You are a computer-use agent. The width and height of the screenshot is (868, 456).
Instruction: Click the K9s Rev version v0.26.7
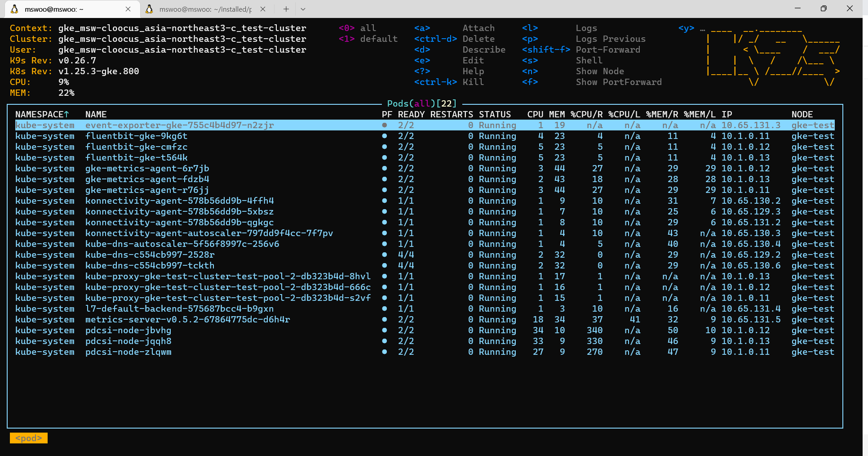(77, 60)
